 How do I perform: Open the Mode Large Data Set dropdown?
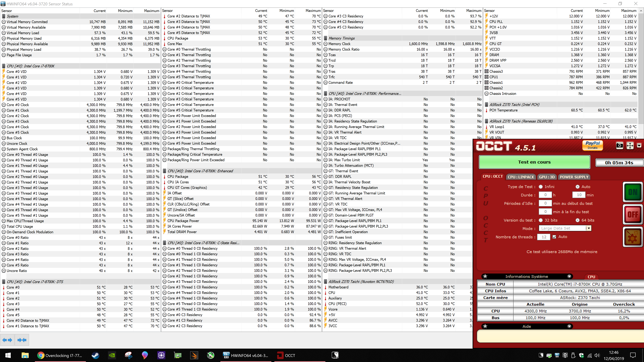point(589,228)
